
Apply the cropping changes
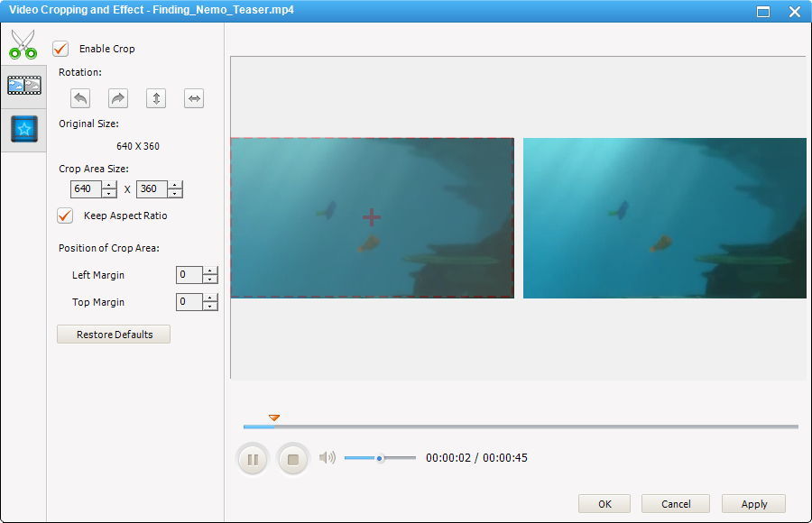[753, 503]
